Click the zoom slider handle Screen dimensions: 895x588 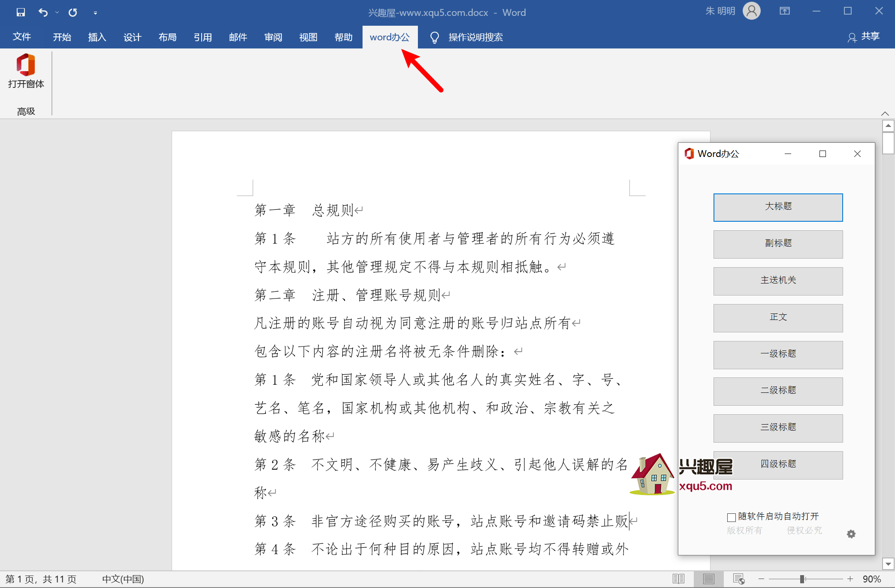tap(802, 579)
